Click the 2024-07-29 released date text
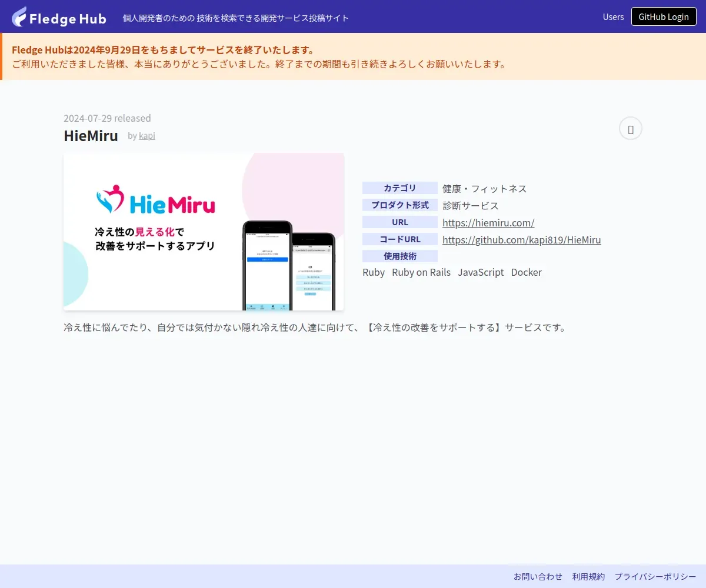 point(107,118)
